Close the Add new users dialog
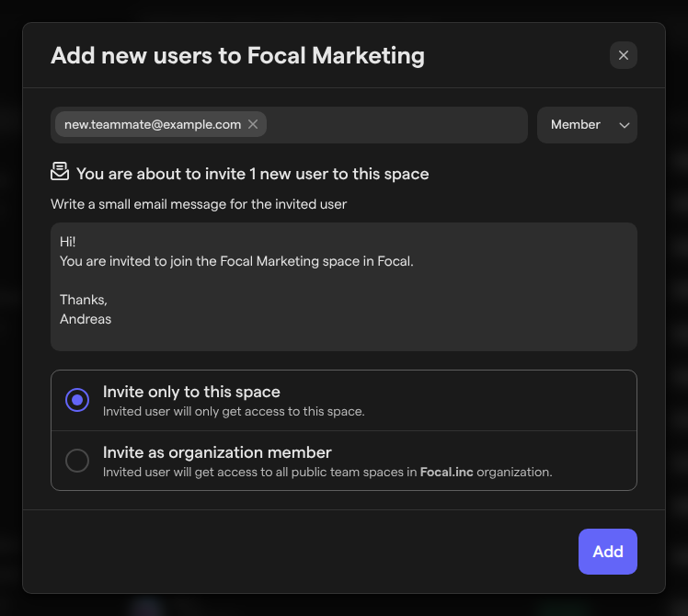Image resolution: width=688 pixels, height=616 pixels. [623, 55]
